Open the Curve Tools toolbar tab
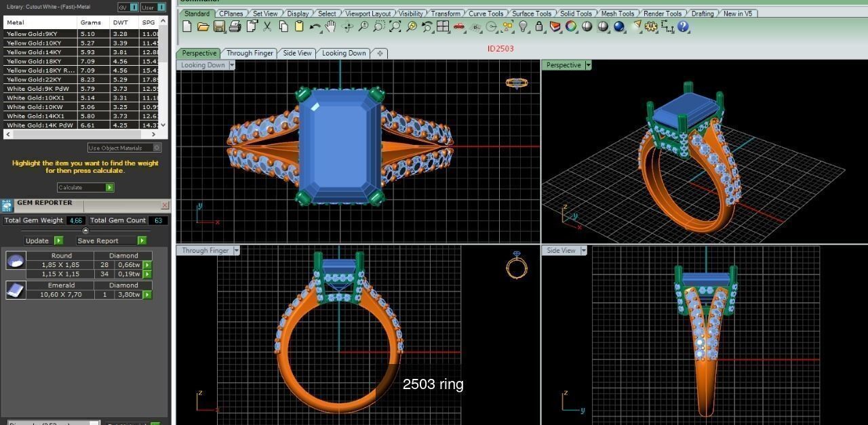The image size is (868, 425). tap(486, 14)
